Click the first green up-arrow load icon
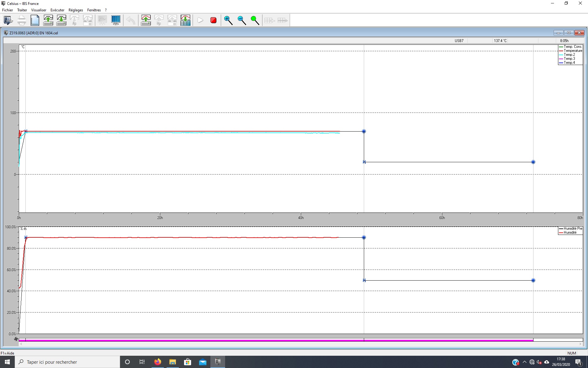The image size is (588, 368). [x=48, y=21]
